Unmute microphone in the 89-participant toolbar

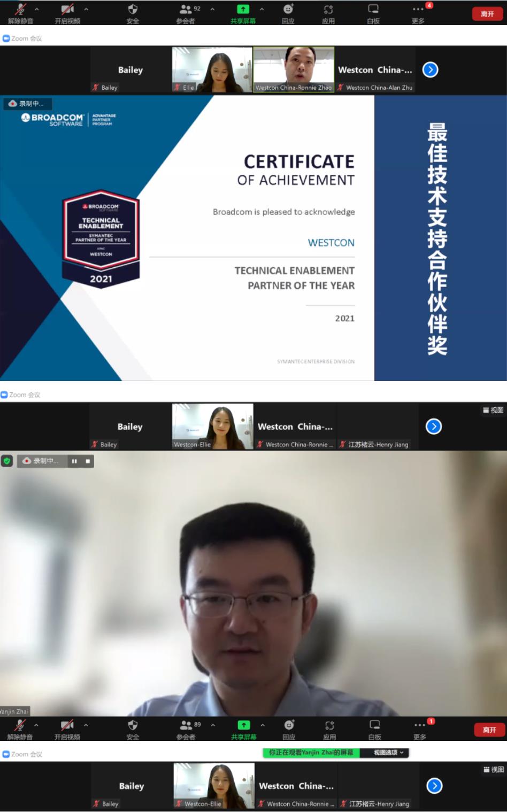20,729
